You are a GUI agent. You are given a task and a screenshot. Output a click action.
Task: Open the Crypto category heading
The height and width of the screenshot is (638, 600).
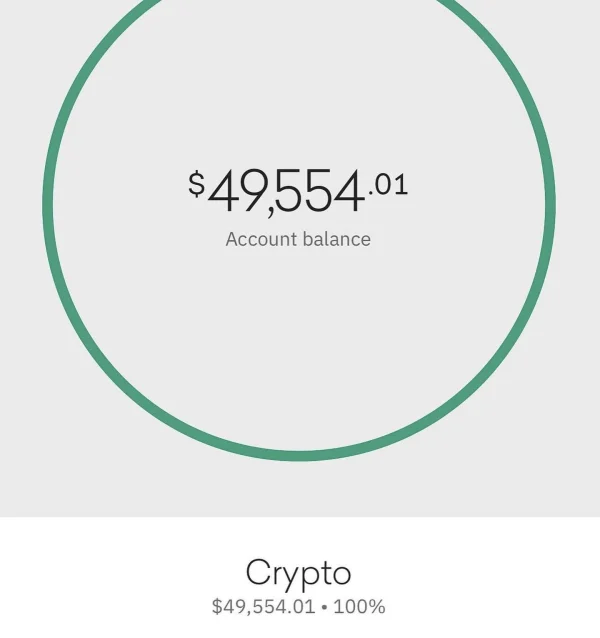(298, 573)
